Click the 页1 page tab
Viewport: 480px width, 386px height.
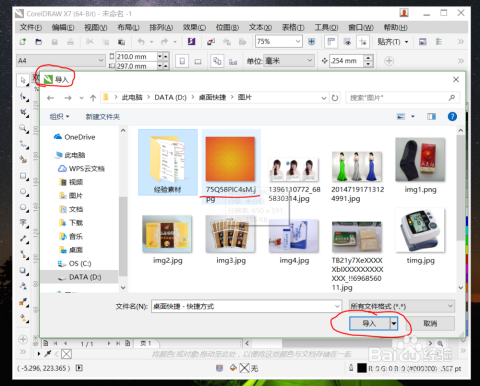coord(146,343)
